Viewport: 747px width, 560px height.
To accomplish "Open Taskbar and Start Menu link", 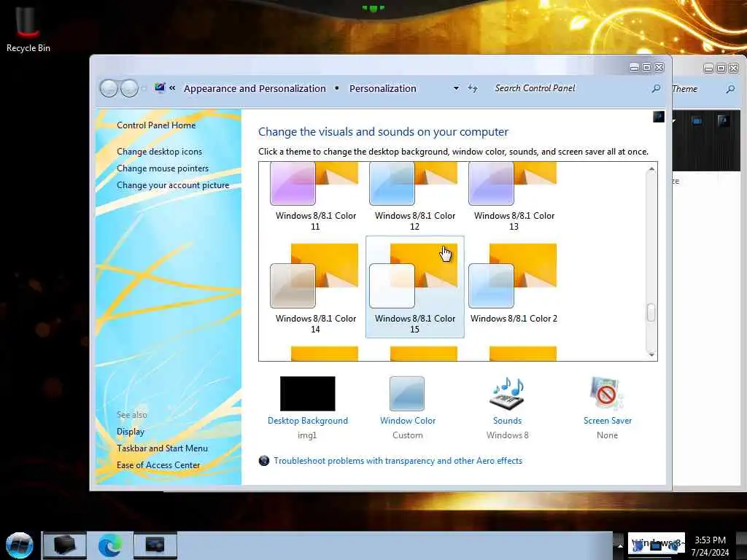I will tap(162, 448).
